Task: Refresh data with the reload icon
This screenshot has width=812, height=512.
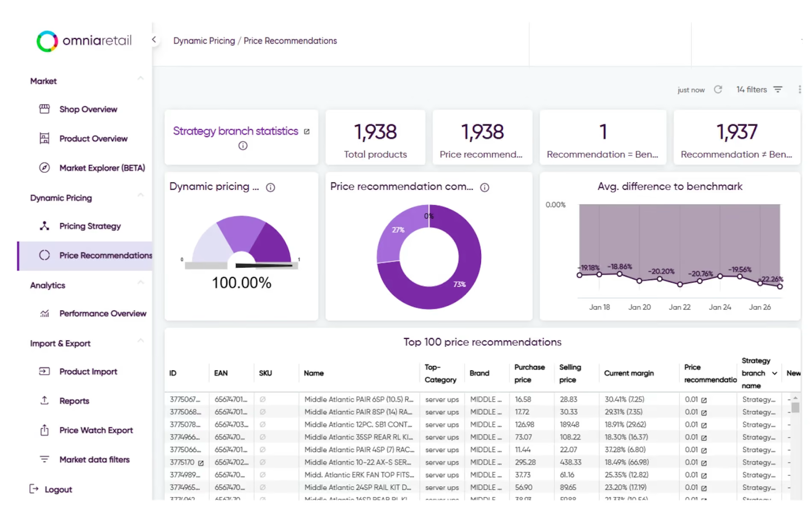Action: pos(718,89)
